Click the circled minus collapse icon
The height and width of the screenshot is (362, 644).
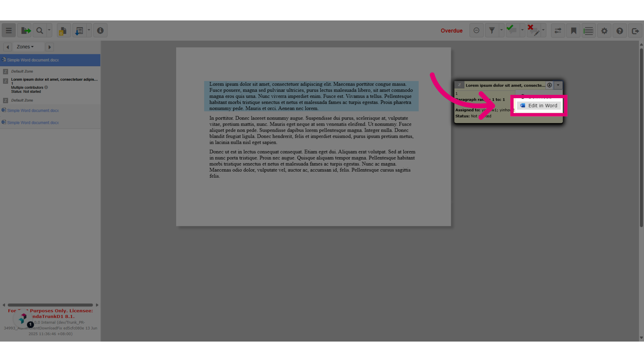pyautogui.click(x=476, y=31)
